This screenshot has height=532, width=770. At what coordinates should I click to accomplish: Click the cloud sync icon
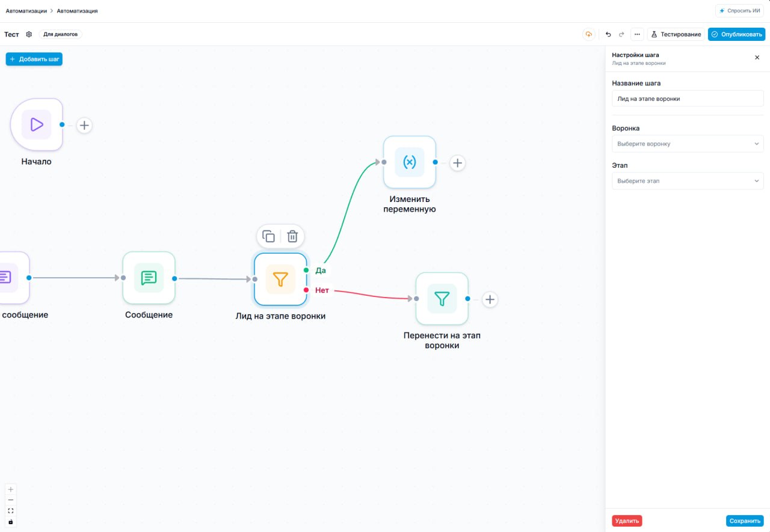pos(588,34)
